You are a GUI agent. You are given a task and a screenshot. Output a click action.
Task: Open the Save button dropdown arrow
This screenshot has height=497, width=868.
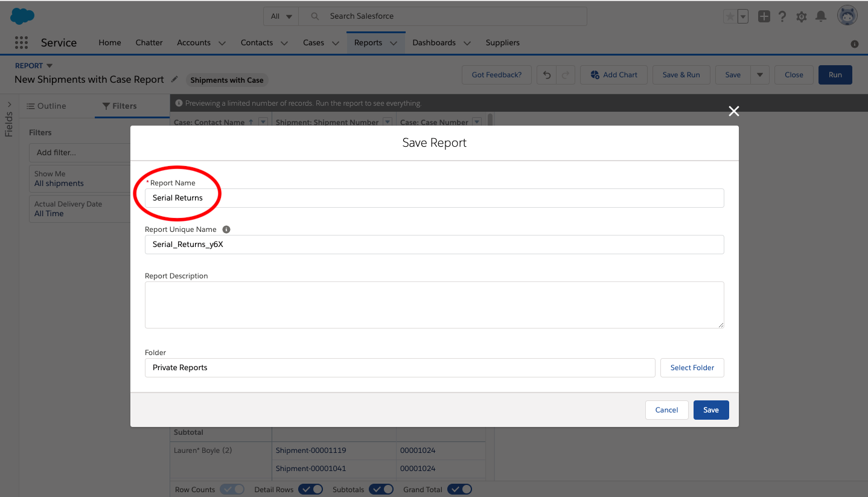(x=759, y=75)
